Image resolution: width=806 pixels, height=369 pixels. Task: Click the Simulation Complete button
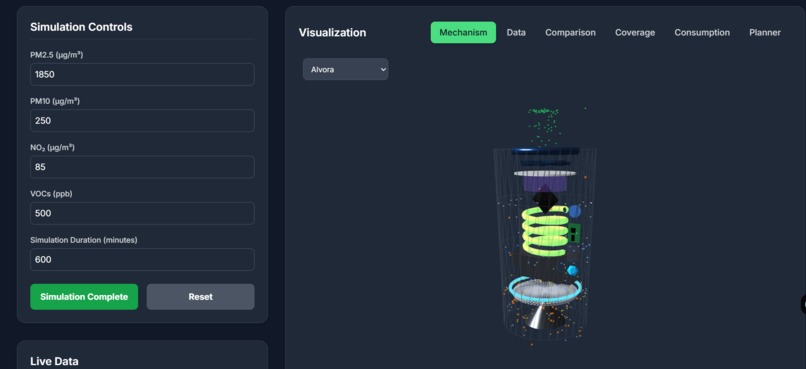[84, 297]
